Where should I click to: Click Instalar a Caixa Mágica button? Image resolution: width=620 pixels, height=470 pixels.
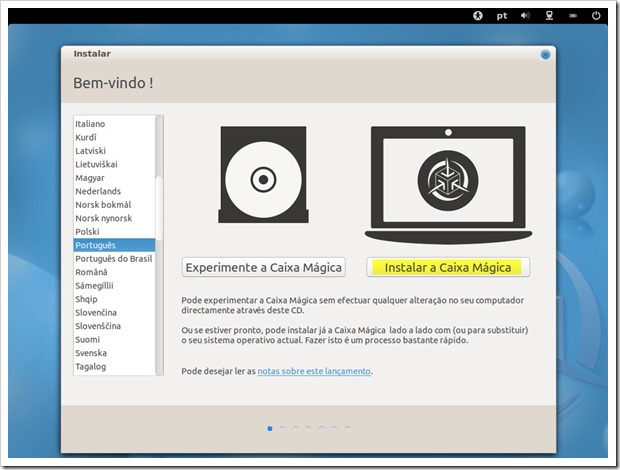pos(448,267)
